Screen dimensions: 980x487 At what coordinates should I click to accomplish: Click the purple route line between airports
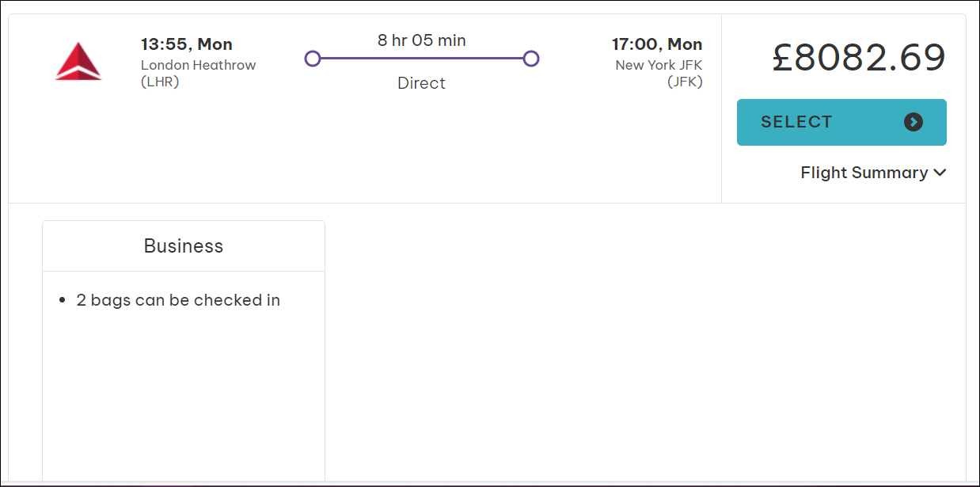pos(422,59)
